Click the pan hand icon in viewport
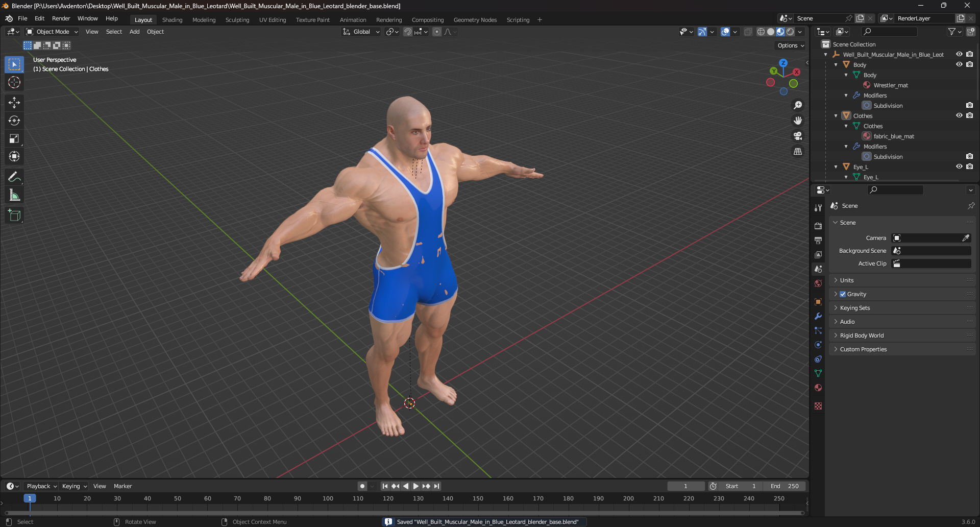 point(798,121)
